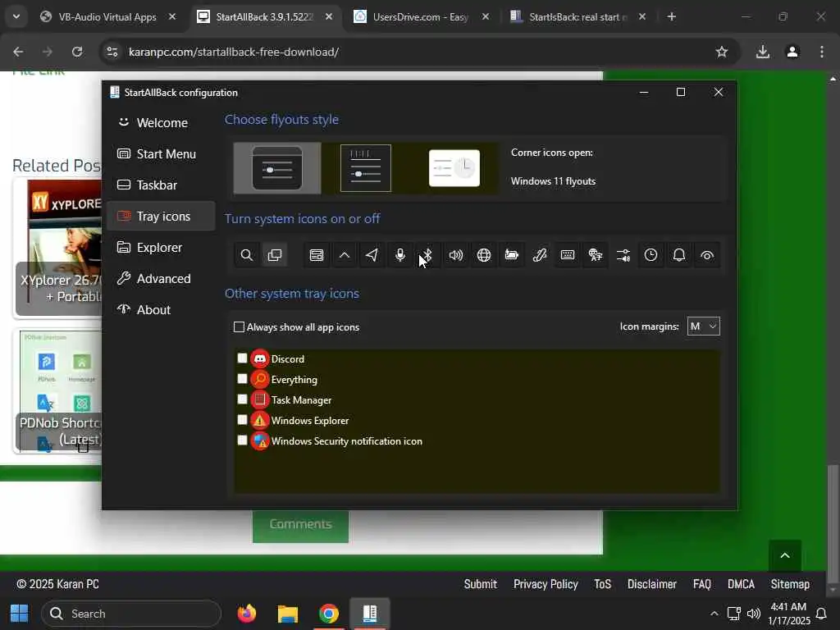This screenshot has height=630, width=840.
Task: Toggle the Search system icon
Action: click(246, 255)
